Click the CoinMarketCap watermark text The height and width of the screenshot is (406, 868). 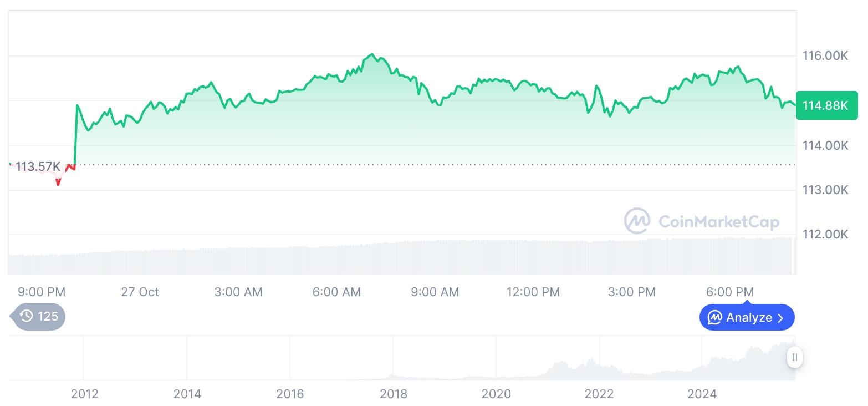click(x=719, y=222)
